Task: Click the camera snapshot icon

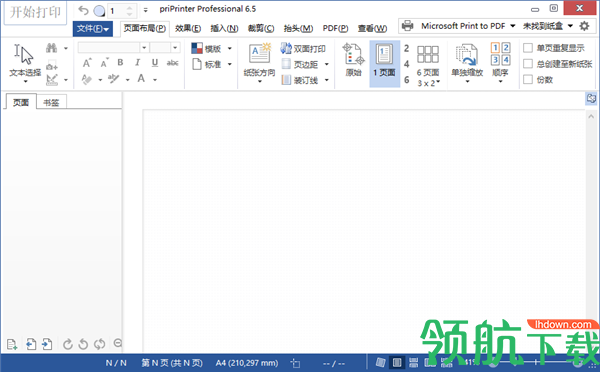Action: (52, 65)
